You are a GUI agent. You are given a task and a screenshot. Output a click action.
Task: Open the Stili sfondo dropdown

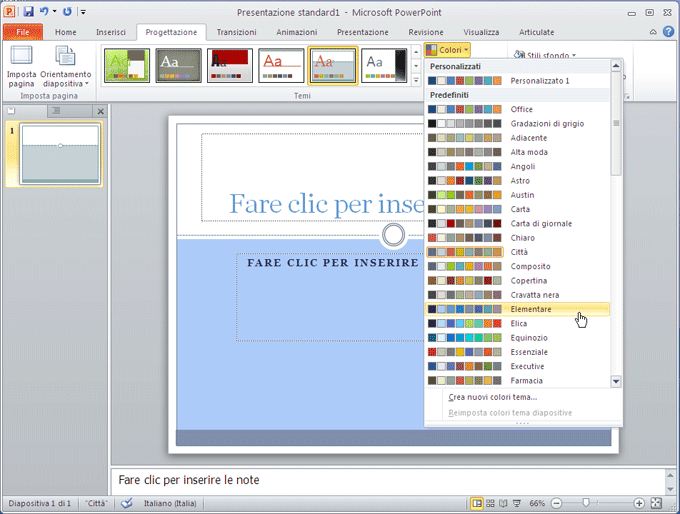545,55
